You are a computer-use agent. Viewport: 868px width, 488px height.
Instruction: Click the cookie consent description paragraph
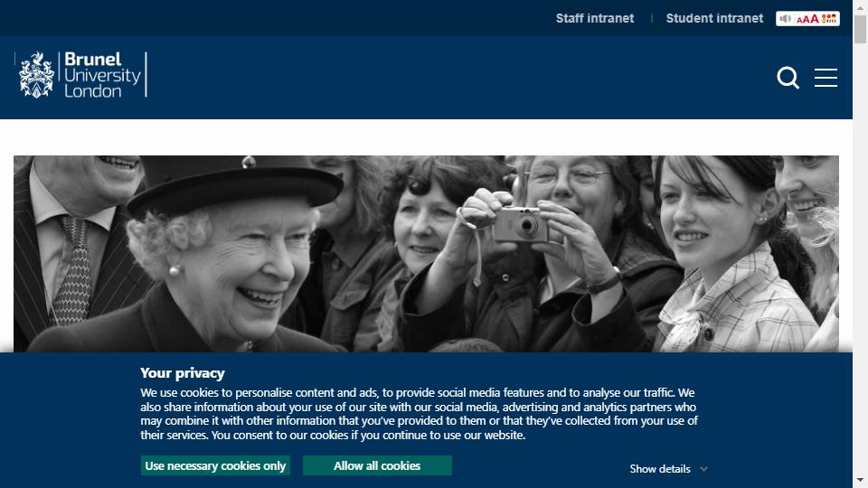pos(419,414)
